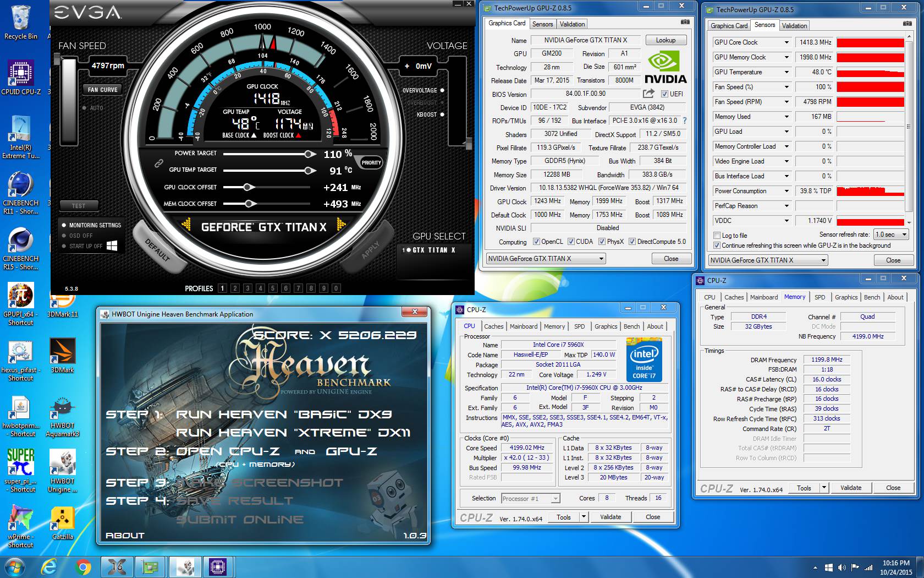Screen dimensions: 924x578
Task: Click ABOUT in the Heaven Benchmark window
Action: [125, 535]
